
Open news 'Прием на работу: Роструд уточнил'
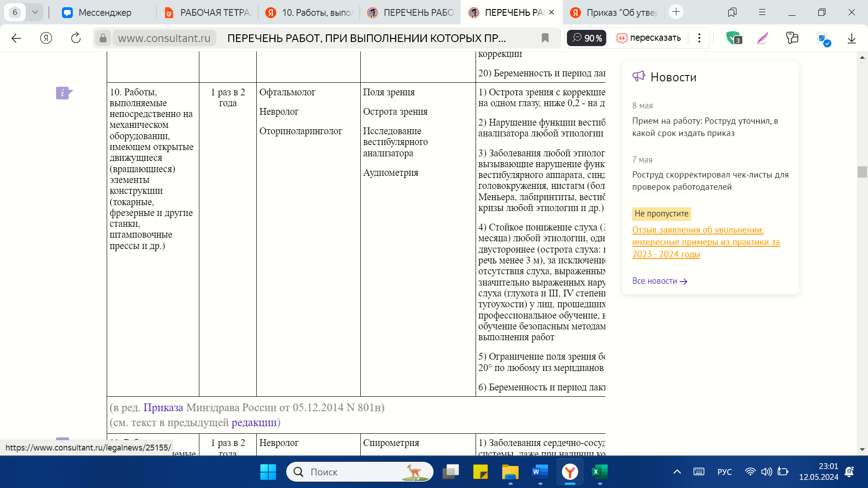[705, 127]
